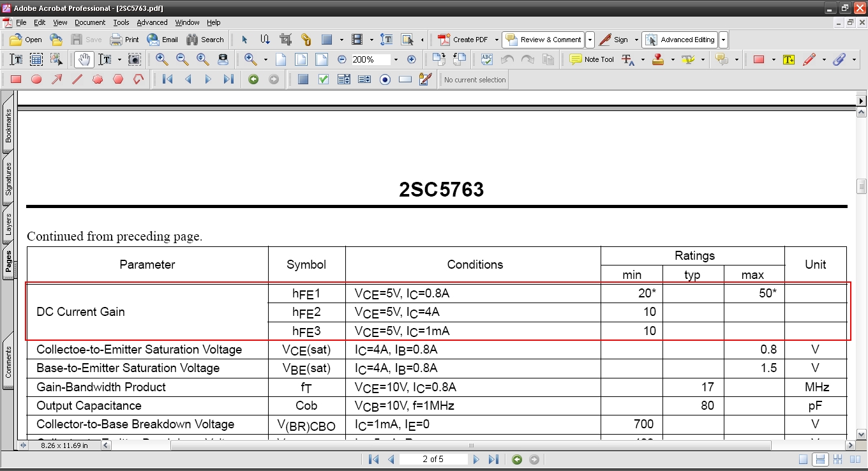The image size is (868, 471).
Task: Select the Radio Button form tool
Action: click(x=385, y=80)
